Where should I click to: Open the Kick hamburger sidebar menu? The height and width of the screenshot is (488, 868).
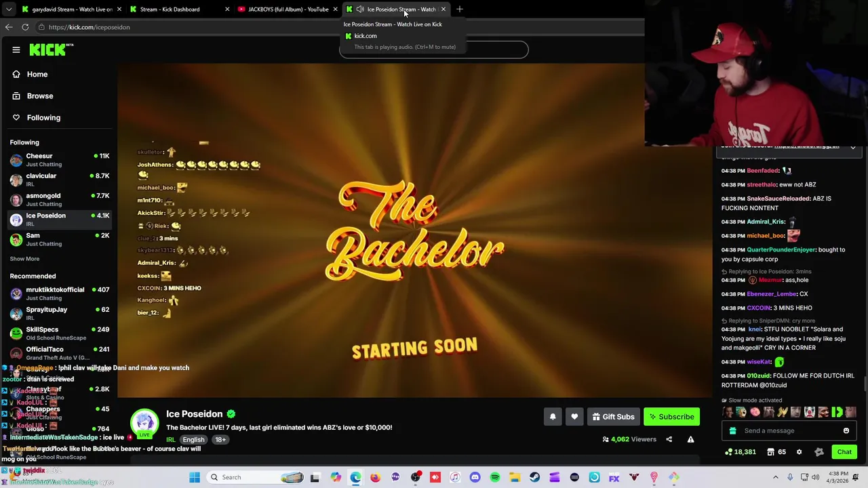tap(16, 49)
